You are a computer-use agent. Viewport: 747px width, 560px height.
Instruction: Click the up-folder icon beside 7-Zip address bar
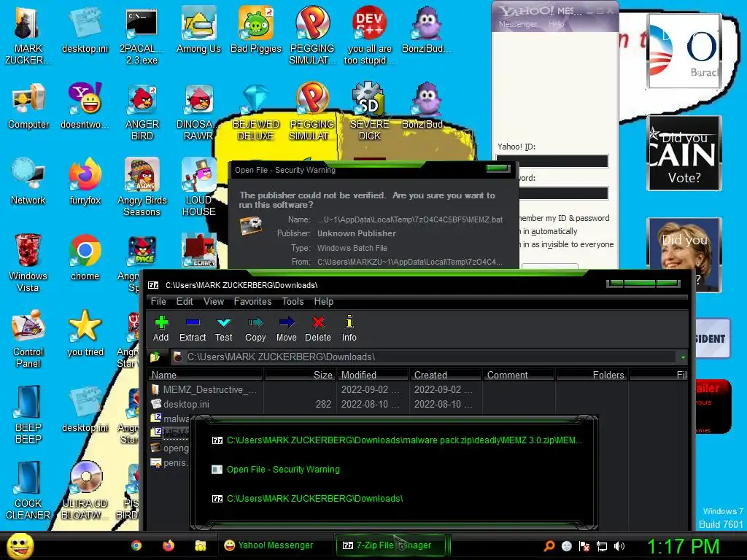pyautogui.click(x=155, y=357)
